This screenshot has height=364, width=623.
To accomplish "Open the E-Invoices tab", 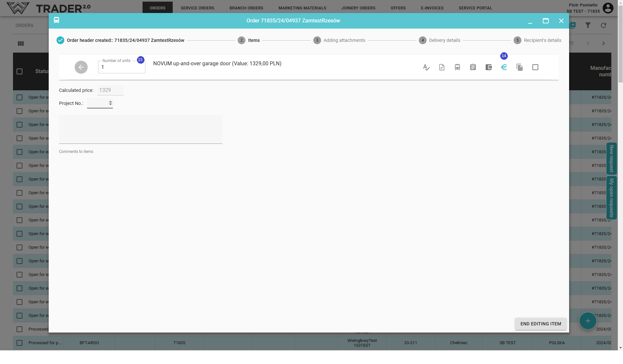I will click(432, 8).
